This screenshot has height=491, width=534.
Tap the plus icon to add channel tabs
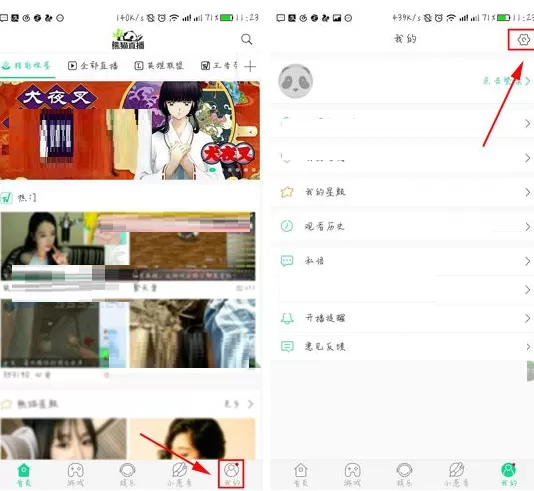(250, 66)
